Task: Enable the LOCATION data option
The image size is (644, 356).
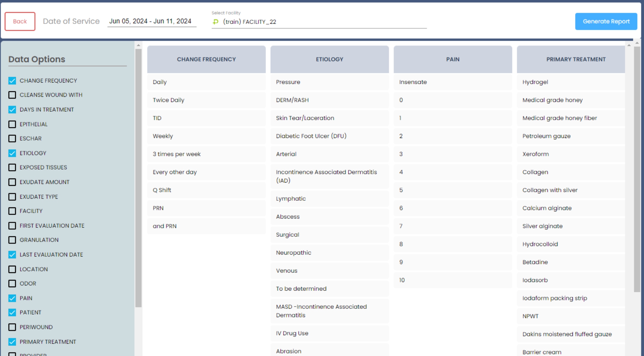Action: tap(12, 269)
